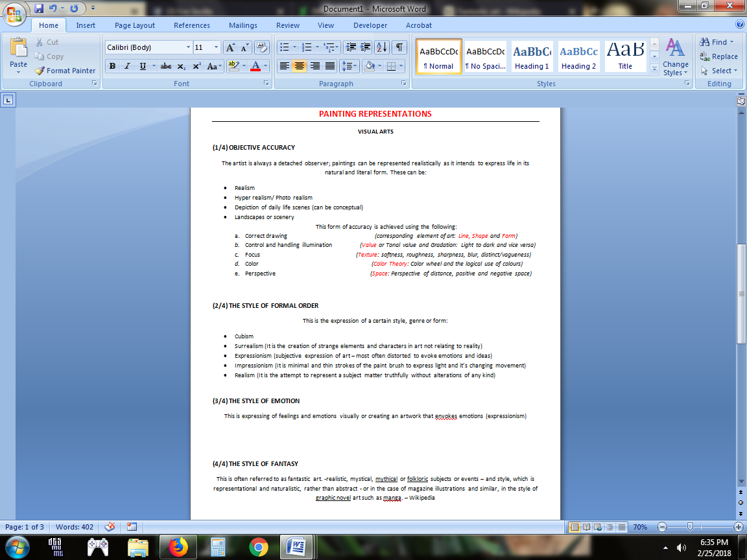Image resolution: width=747 pixels, height=560 pixels.
Task: Open the Font dialog launcher
Action: [266, 83]
